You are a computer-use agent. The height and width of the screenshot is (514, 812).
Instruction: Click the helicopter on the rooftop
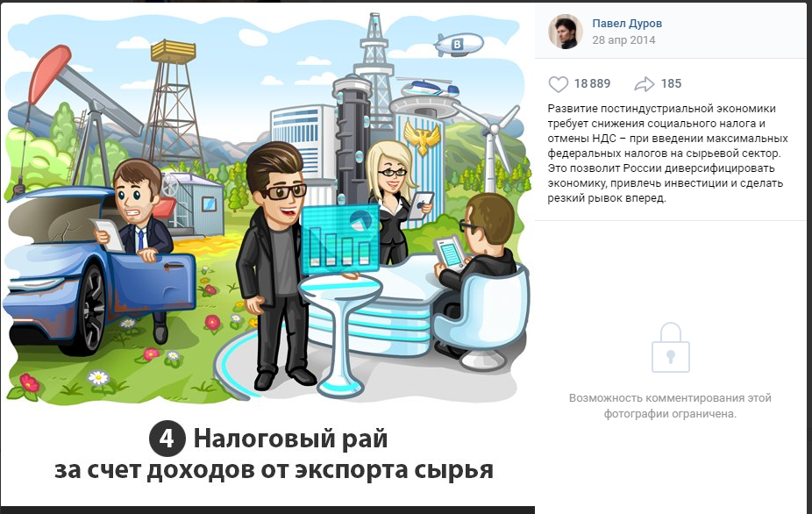(429, 87)
